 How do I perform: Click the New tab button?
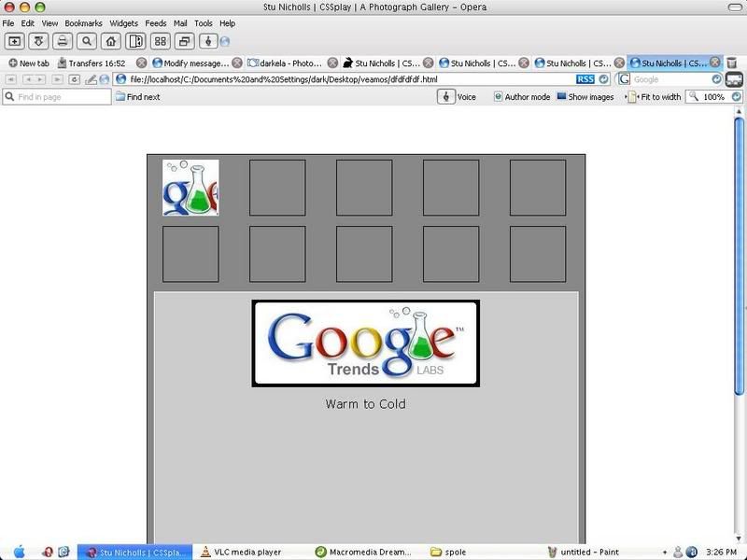29,63
